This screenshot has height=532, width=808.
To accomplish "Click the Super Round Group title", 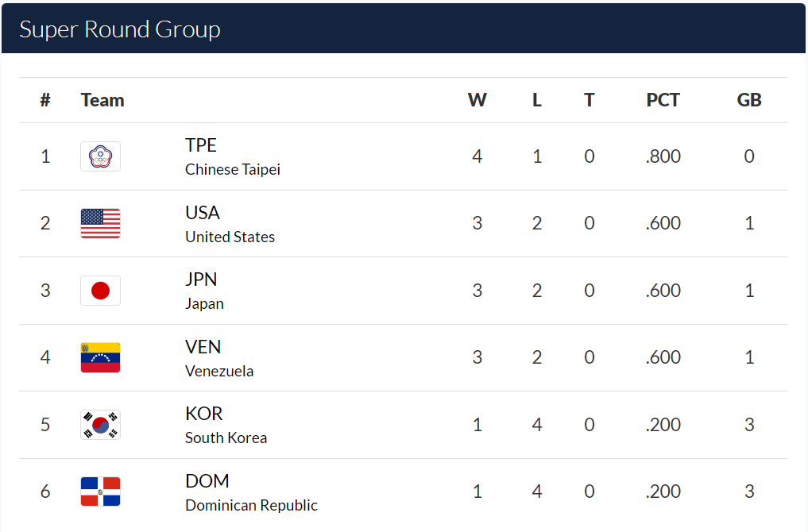I will (120, 29).
